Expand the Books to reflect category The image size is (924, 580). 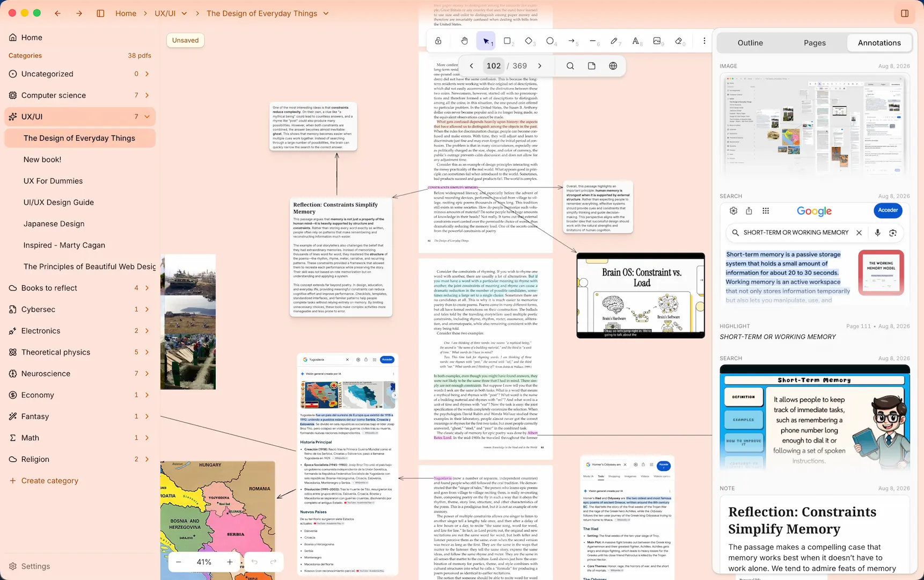click(147, 288)
